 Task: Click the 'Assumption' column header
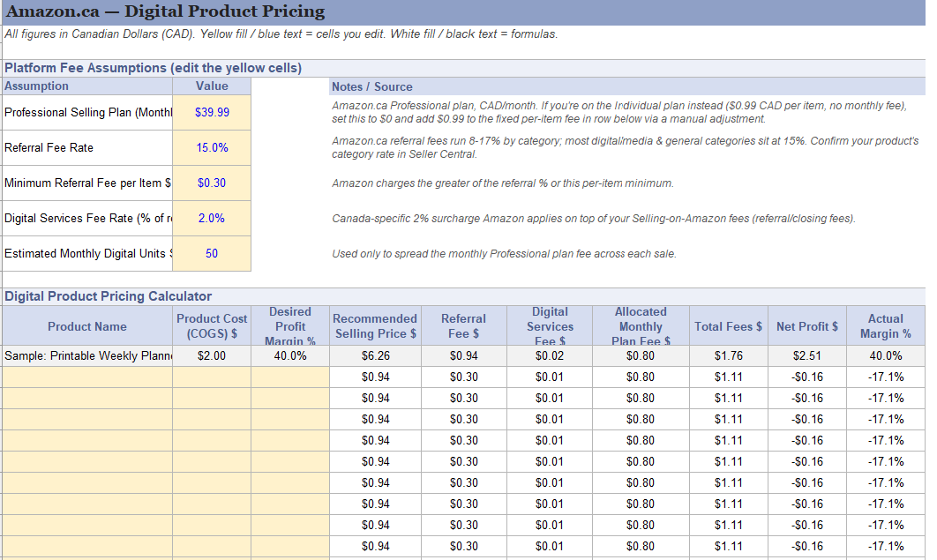[x=87, y=86]
